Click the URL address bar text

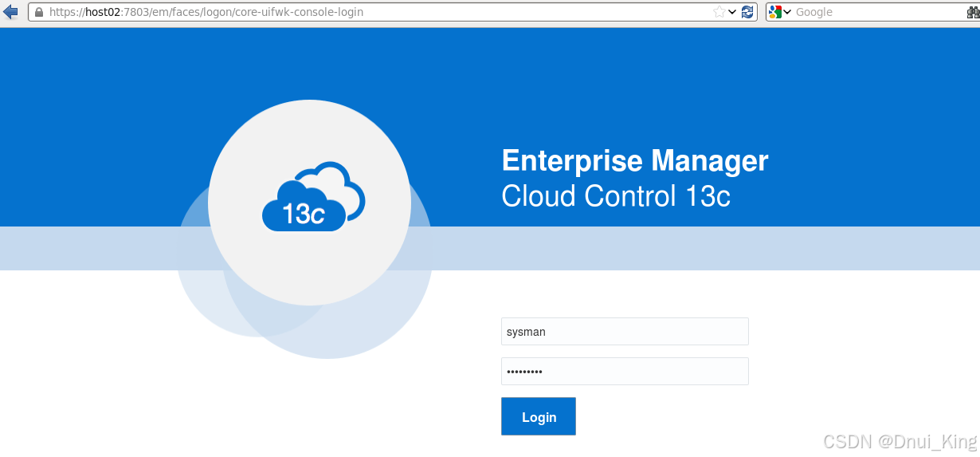[206, 12]
